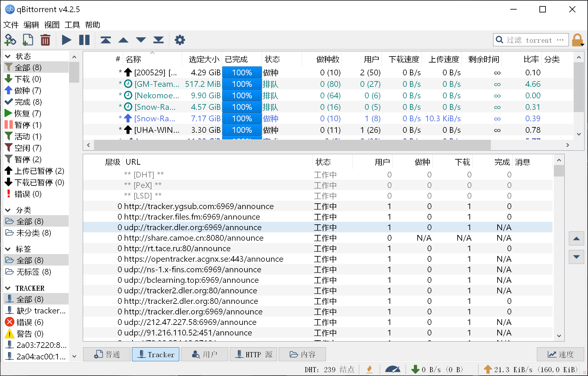This screenshot has width=588, height=376.
Task: Collapse the 分类 filter section
Action: [8, 210]
